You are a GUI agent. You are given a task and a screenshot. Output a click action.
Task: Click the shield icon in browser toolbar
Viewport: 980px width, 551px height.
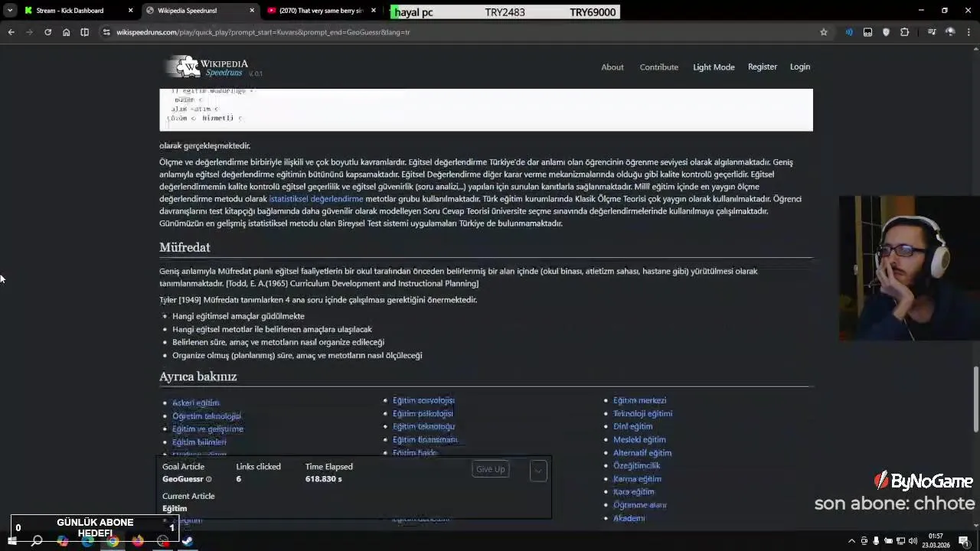[886, 32]
